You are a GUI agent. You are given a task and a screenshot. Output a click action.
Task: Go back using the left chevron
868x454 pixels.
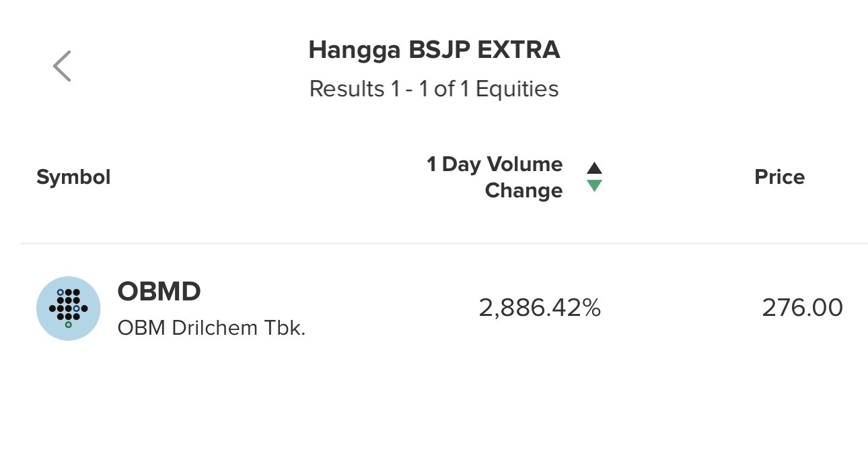pos(62,66)
